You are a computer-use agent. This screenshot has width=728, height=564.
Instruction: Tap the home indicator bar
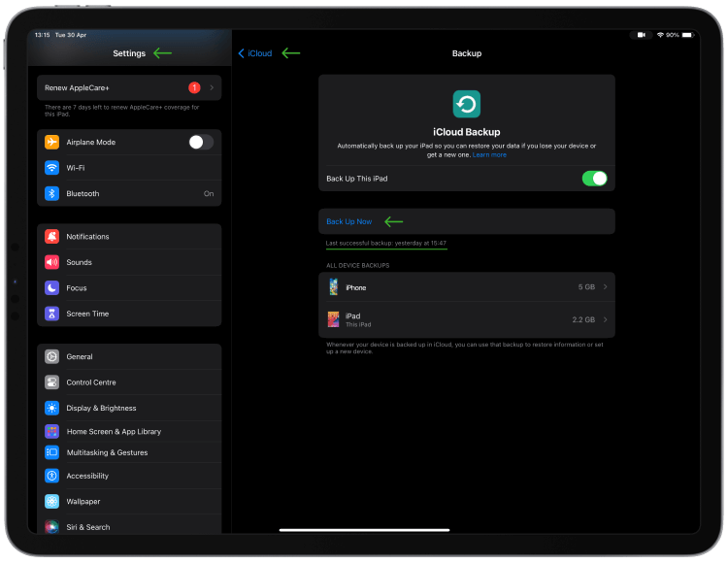pyautogui.click(x=364, y=530)
